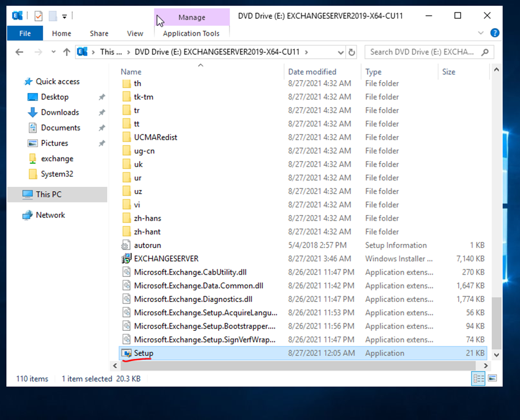The image size is (520, 420).
Task: Click the vertical scrollbar up arrow
Action: point(497,70)
